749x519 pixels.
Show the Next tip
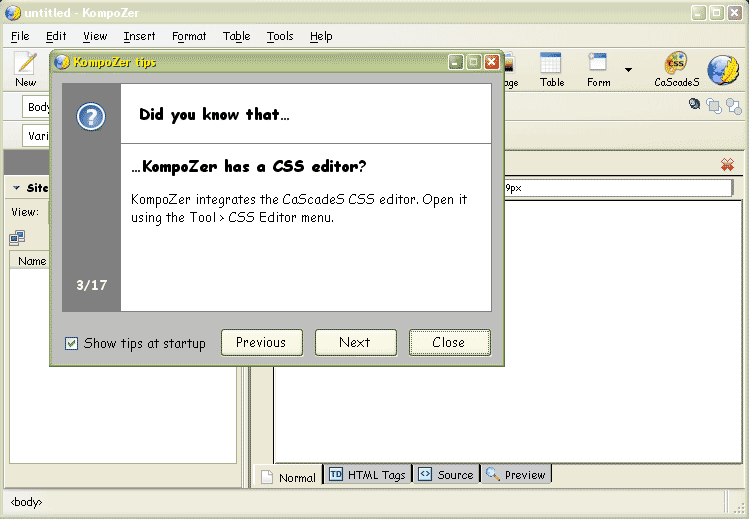coord(355,342)
